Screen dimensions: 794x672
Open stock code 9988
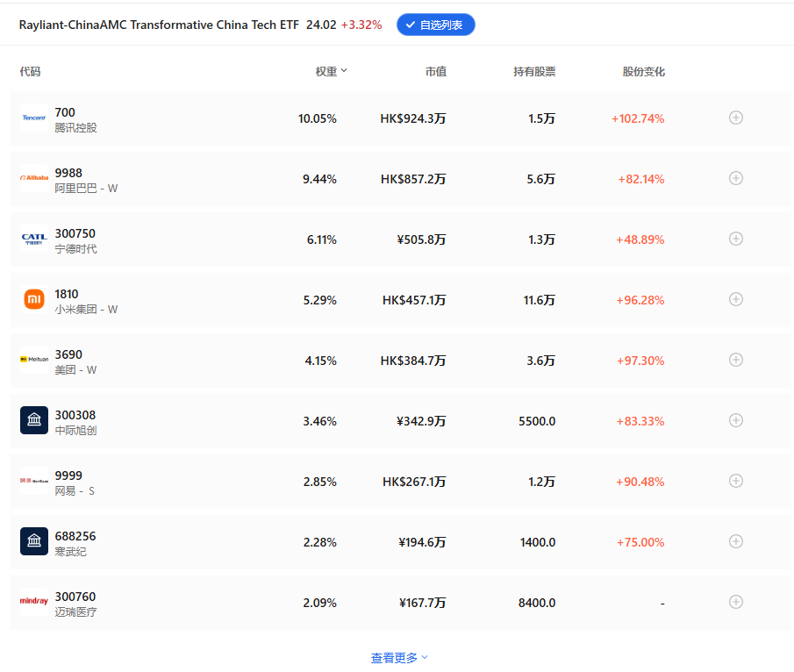pos(68,173)
